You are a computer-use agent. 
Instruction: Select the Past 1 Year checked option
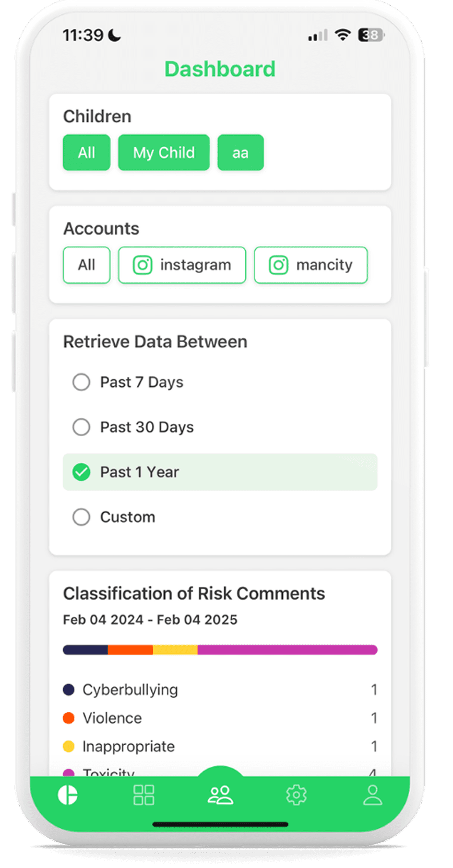point(220,472)
